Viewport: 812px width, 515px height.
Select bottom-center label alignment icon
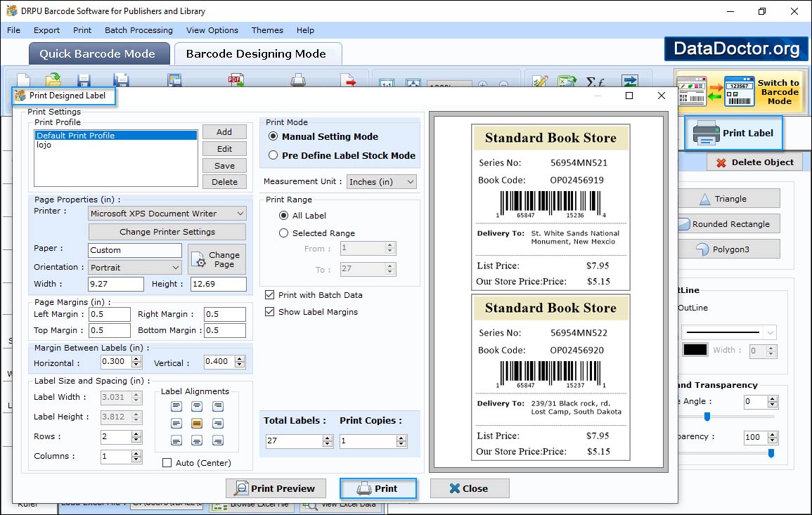point(197,441)
